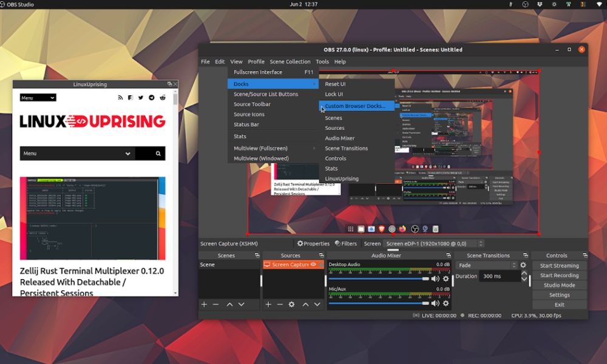Viewport: 607px width, 364px height.
Task: Click the search magnifier in LinuxUprising page
Action: pos(158,153)
